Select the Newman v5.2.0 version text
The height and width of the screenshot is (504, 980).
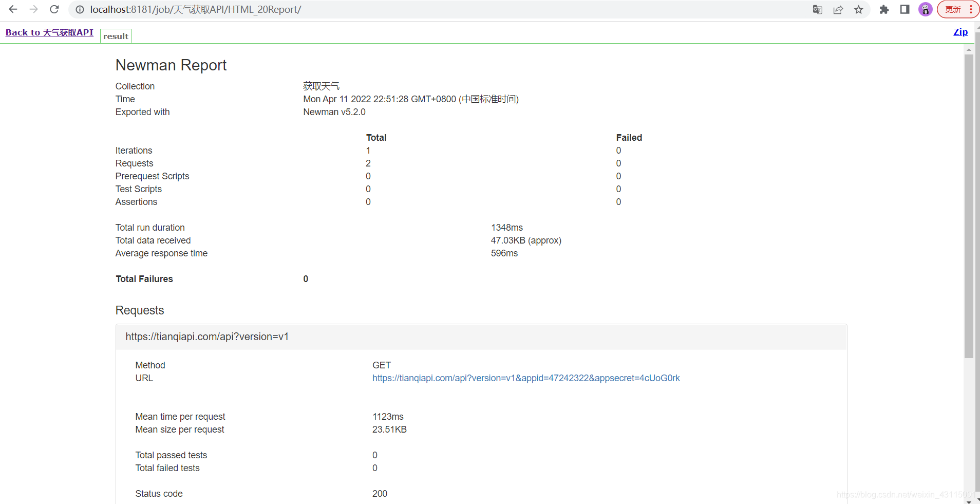click(334, 112)
